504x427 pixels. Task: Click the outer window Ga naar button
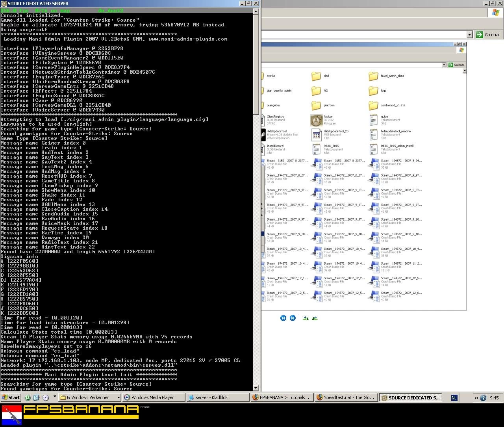(x=488, y=35)
